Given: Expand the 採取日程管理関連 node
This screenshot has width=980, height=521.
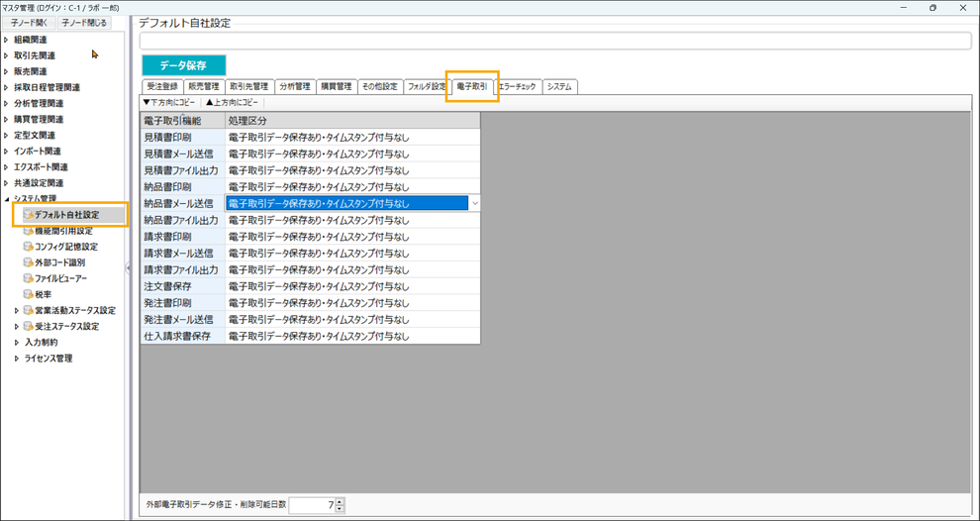Looking at the screenshot, I should 6,87.
